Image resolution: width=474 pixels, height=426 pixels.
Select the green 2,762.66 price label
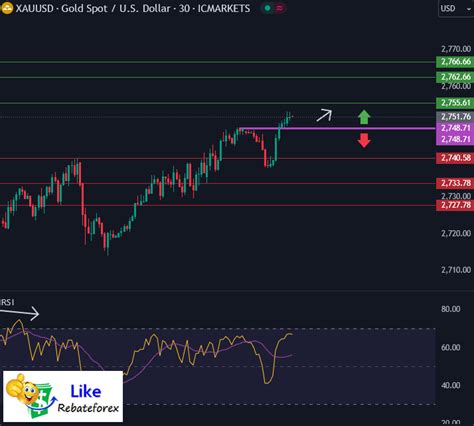[455, 77]
